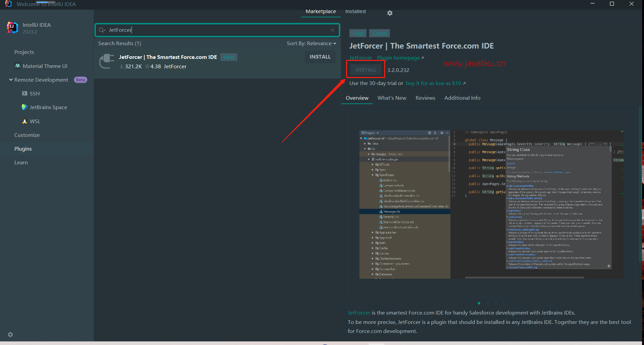Open Learn in the sidebar
Image resolution: width=644 pixels, height=345 pixels.
21,163
